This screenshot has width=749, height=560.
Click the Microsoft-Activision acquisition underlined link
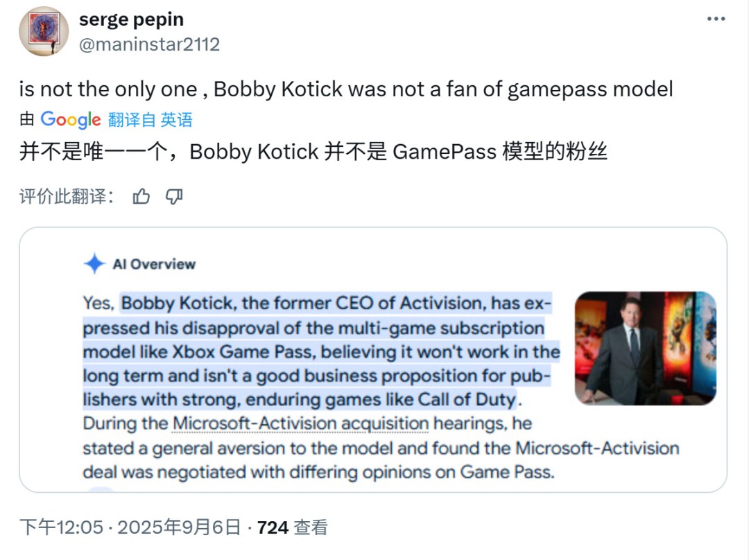point(301,423)
